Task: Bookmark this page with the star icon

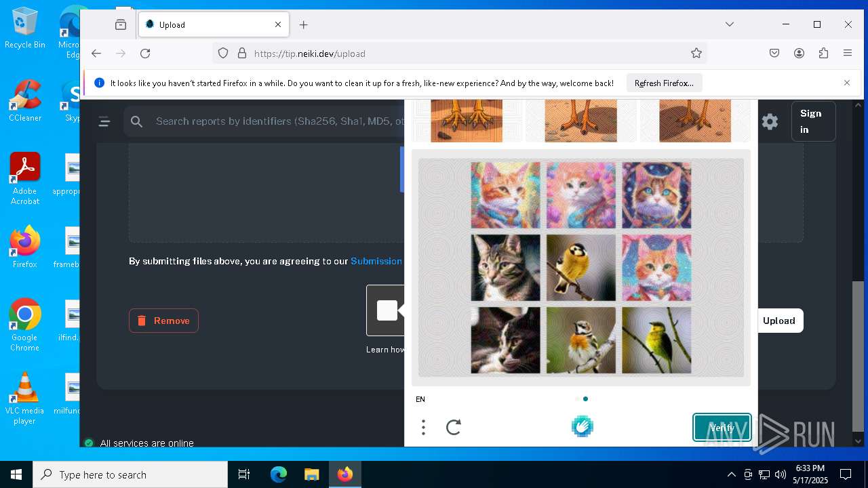Action: point(696,54)
